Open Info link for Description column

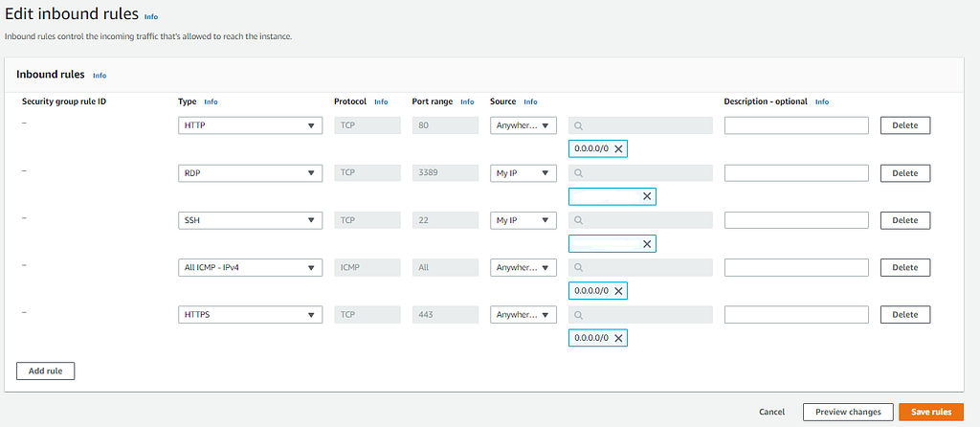click(822, 101)
